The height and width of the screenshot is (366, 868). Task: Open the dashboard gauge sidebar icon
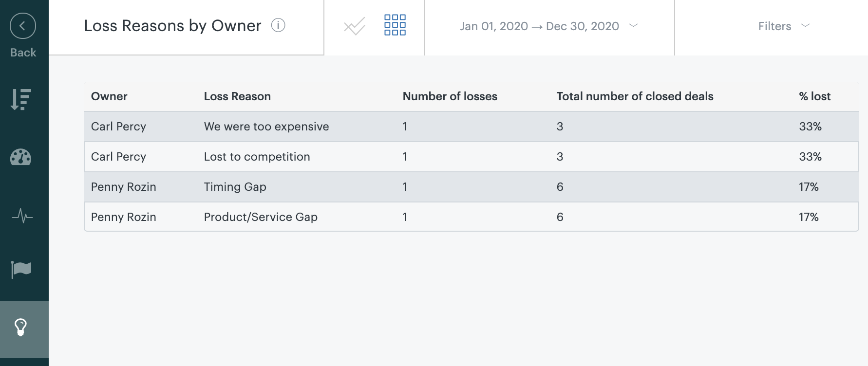21,157
